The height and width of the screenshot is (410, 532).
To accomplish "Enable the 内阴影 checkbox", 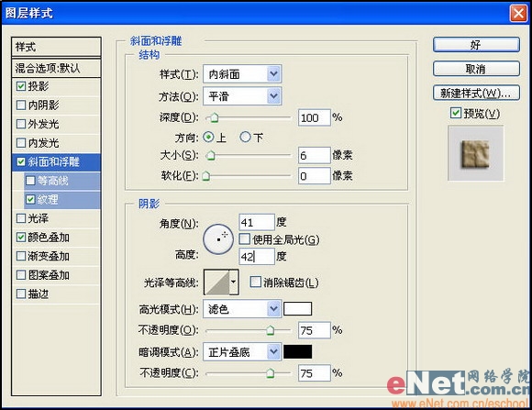I will 21,105.
